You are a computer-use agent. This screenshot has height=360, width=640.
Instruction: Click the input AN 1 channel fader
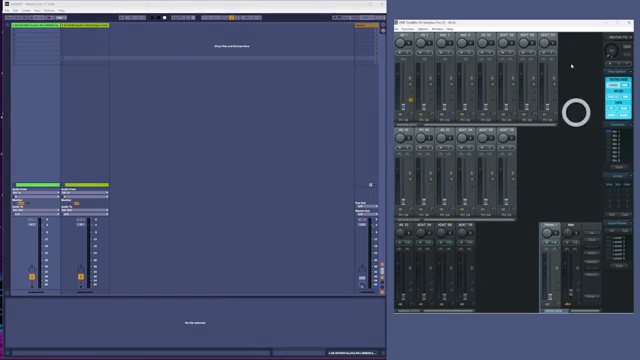pos(403,107)
